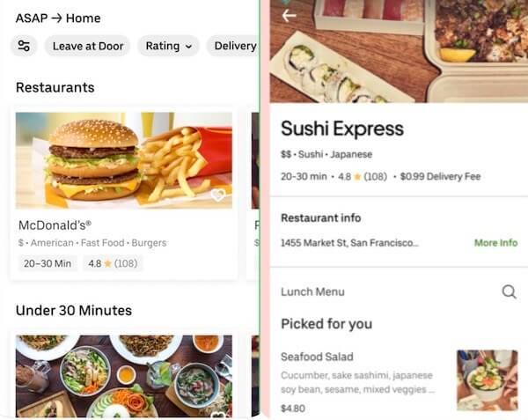This screenshot has width=528, height=420.
Task: Open the ASAP → Home delivery selector
Action: [x=58, y=18]
